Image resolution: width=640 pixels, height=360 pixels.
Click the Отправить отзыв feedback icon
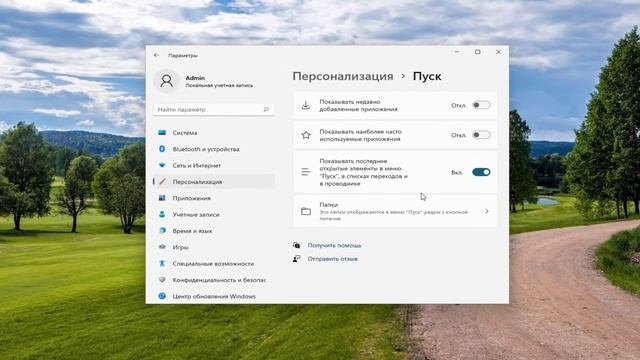click(x=297, y=259)
